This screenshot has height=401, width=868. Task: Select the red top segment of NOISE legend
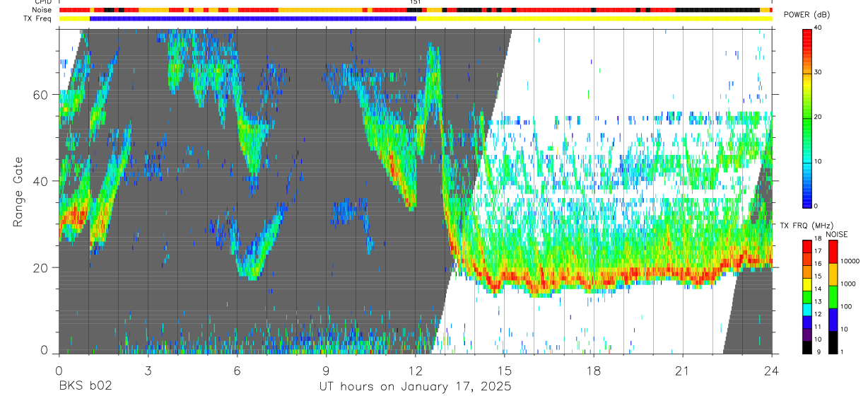coord(833,252)
